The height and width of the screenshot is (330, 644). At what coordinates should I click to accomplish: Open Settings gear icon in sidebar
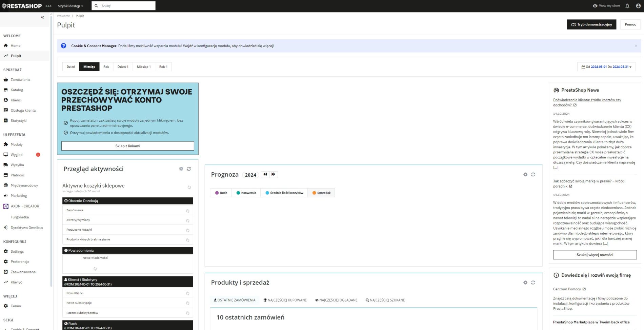pos(6,251)
